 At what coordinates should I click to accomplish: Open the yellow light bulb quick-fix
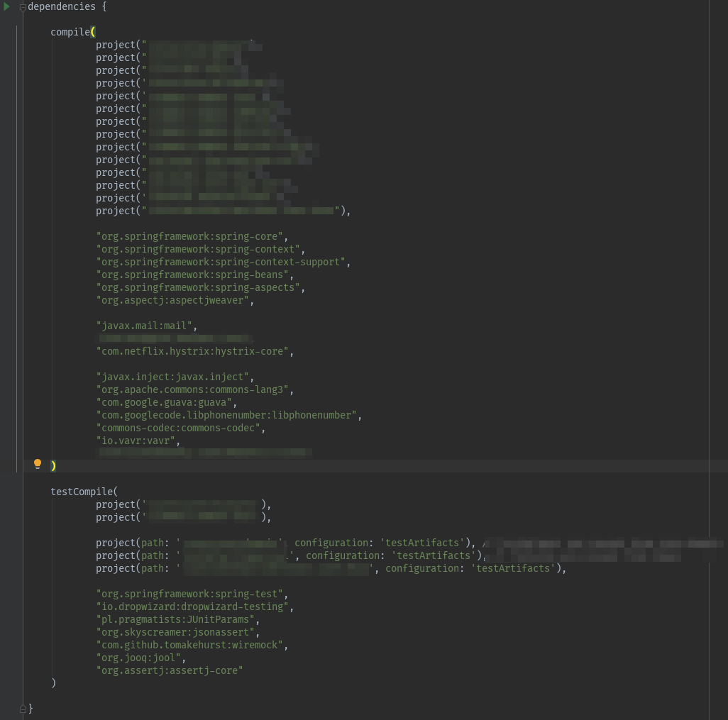coord(38,464)
